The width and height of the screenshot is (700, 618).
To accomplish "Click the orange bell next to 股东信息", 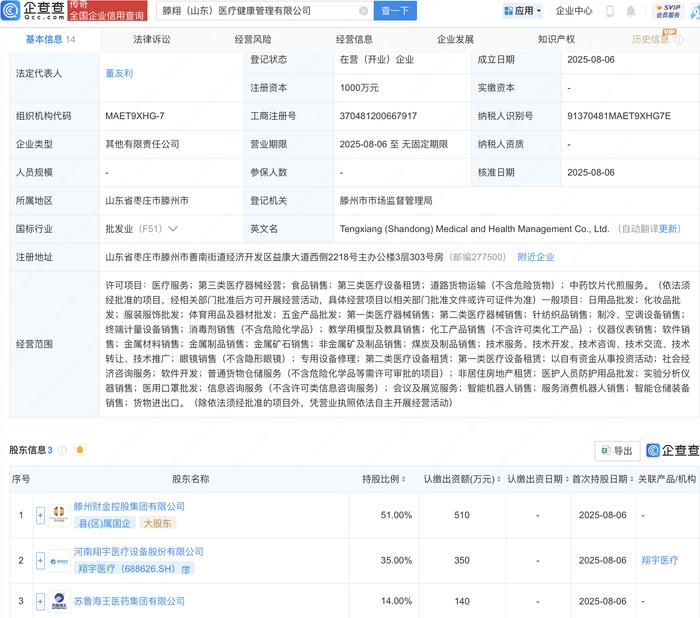I will click(80, 450).
